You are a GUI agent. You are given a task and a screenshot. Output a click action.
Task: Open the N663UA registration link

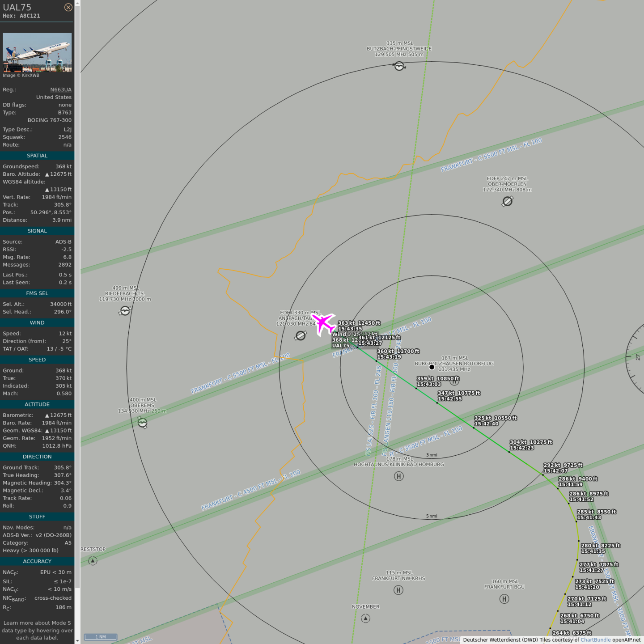[x=60, y=89]
